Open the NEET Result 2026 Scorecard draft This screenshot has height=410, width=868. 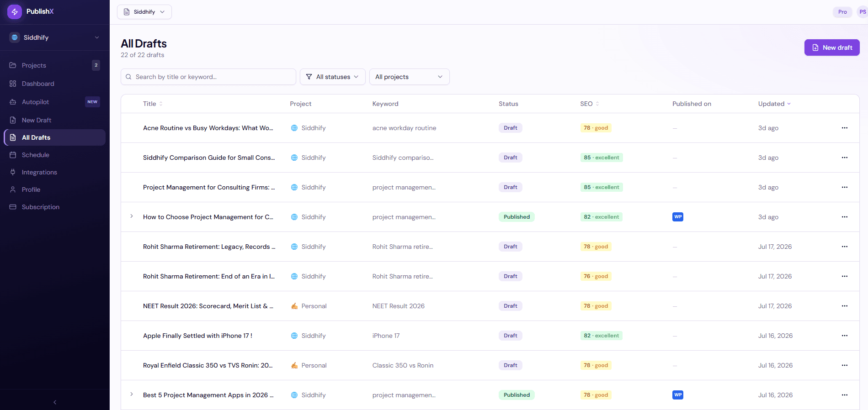click(x=208, y=306)
